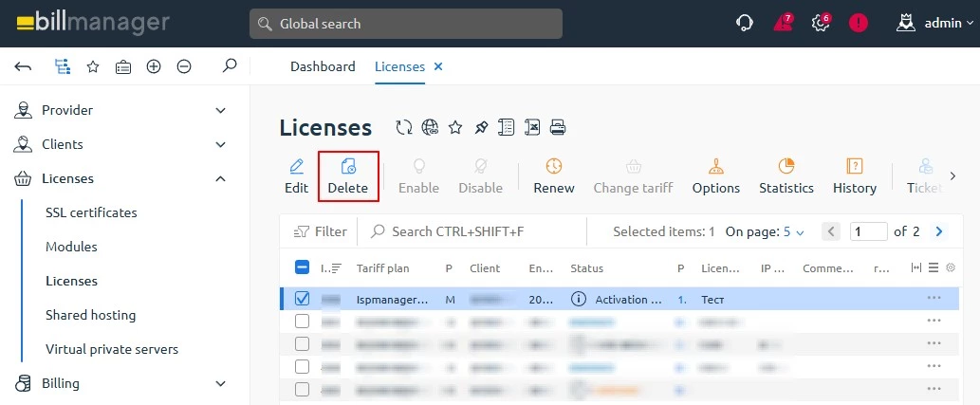Click the Filter button

pyautogui.click(x=321, y=231)
